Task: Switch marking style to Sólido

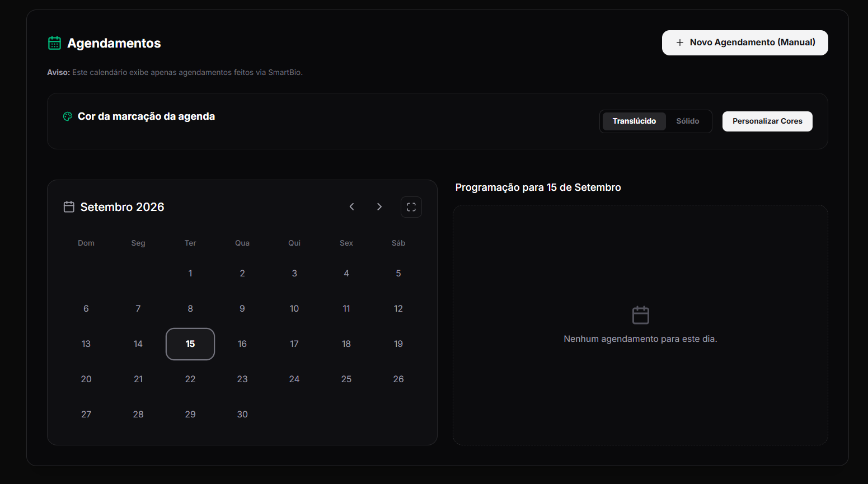Action: click(688, 121)
